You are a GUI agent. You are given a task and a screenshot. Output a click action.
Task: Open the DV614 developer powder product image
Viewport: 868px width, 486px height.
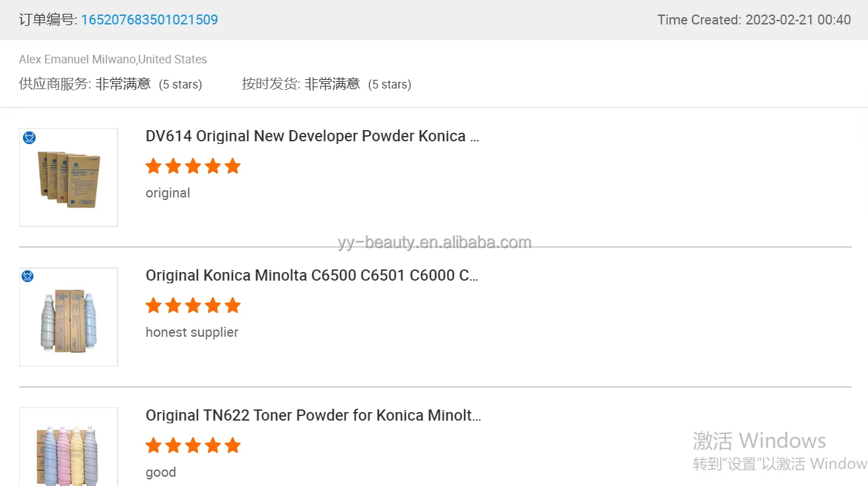click(69, 178)
